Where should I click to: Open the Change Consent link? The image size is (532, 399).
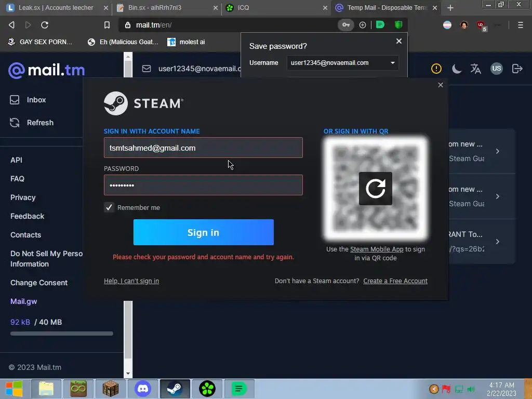38,283
